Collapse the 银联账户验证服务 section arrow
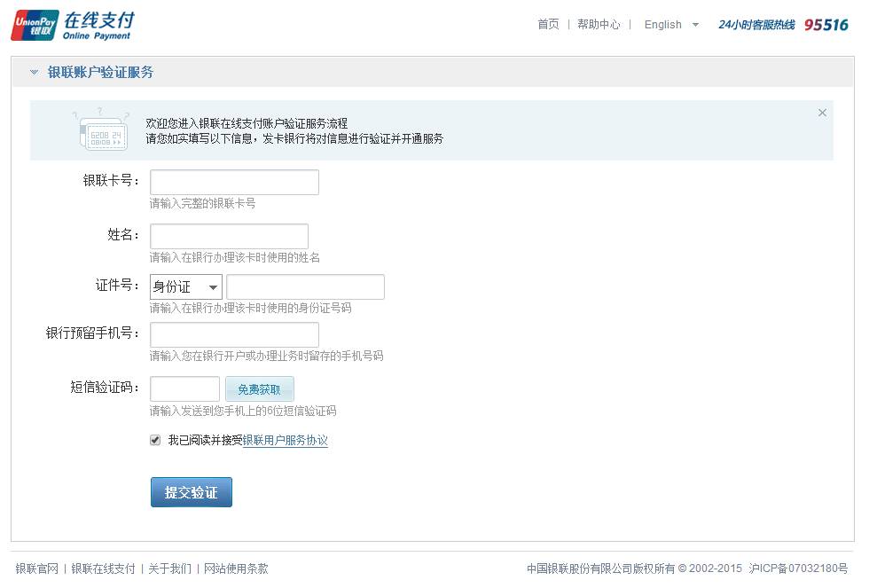The width and height of the screenshot is (869, 588). (x=34, y=73)
